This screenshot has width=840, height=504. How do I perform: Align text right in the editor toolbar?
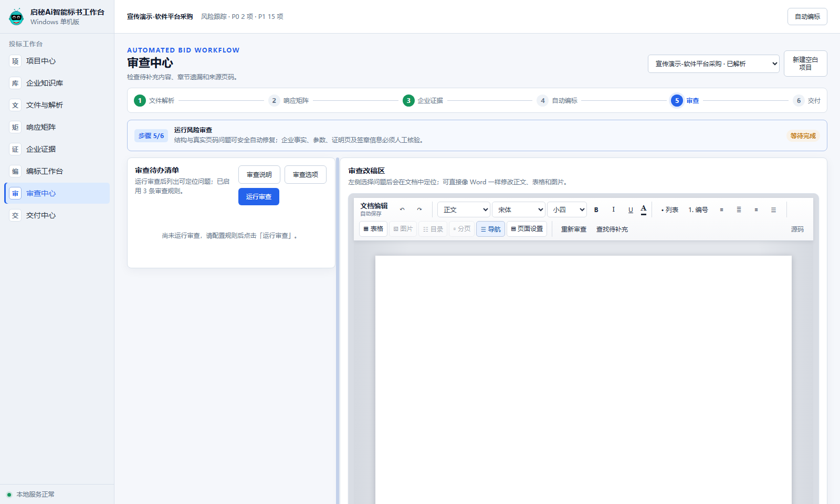click(x=756, y=209)
